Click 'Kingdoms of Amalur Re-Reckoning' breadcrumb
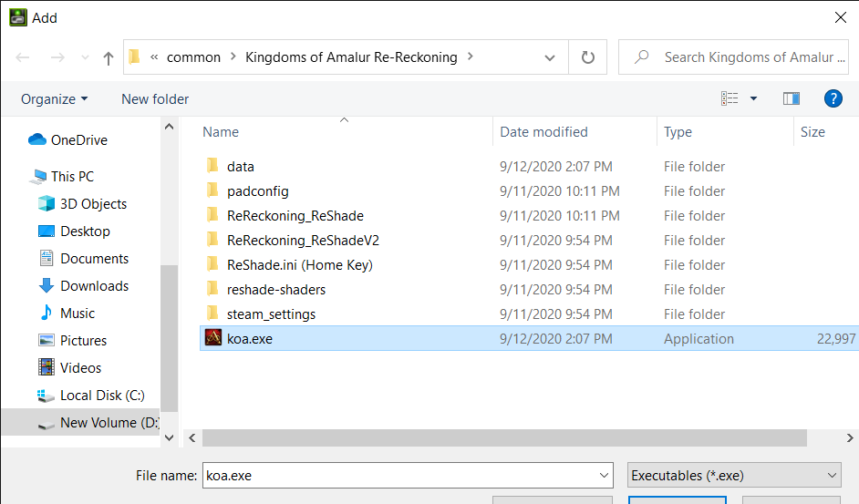The width and height of the screenshot is (859, 504). coord(351,57)
